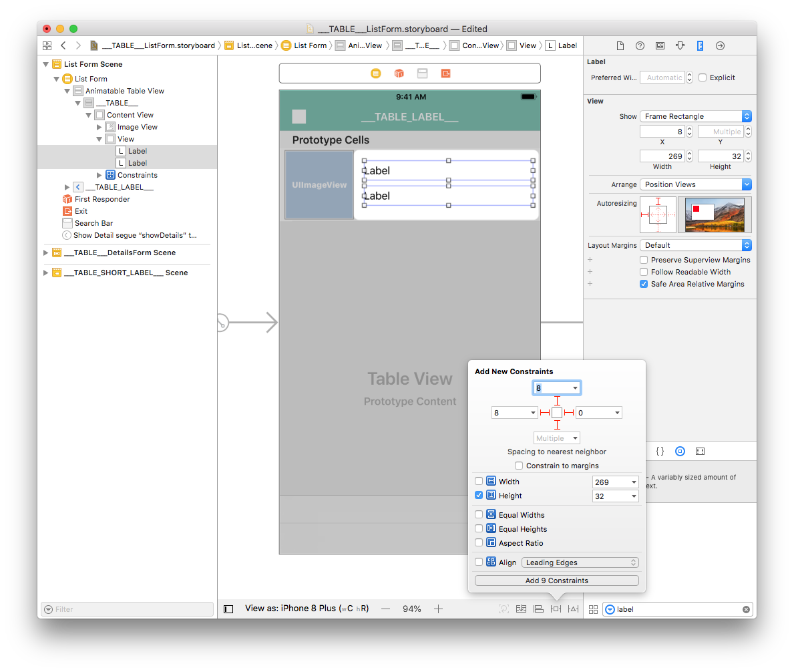Collapse the List Form Scene tree
Image resolution: width=794 pixels, height=672 pixels.
46,64
